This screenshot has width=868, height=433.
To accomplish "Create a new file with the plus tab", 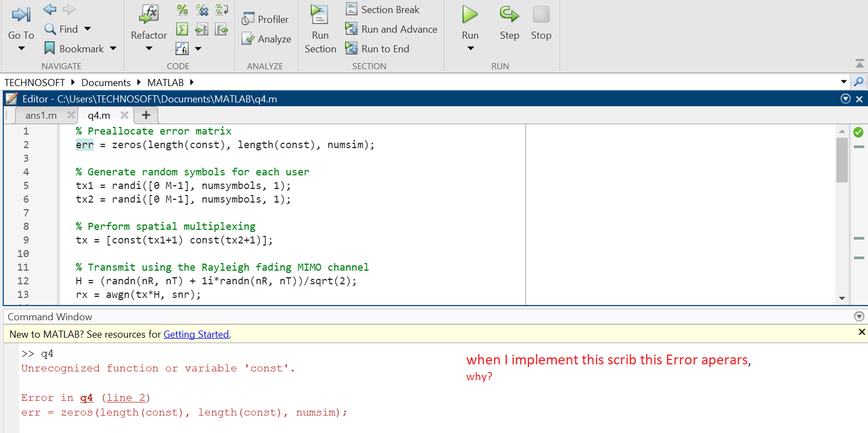I will pos(146,115).
